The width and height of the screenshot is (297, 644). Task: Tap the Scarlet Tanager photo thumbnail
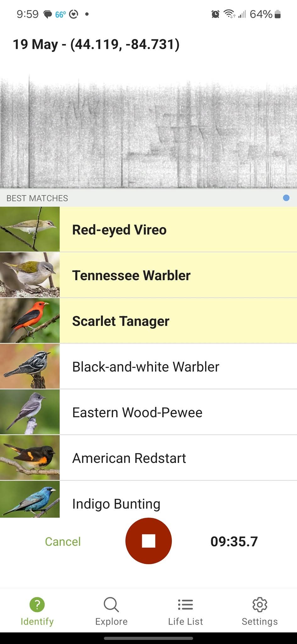[x=30, y=321]
